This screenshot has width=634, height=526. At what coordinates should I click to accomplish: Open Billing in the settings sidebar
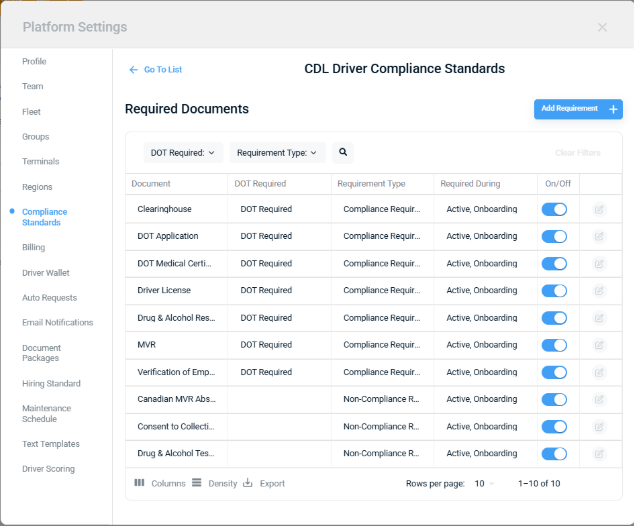coord(34,247)
